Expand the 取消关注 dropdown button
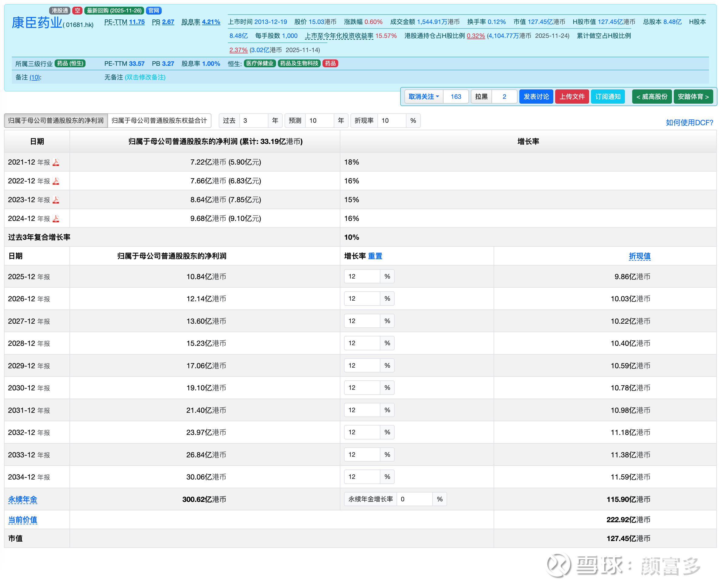 [x=423, y=96]
